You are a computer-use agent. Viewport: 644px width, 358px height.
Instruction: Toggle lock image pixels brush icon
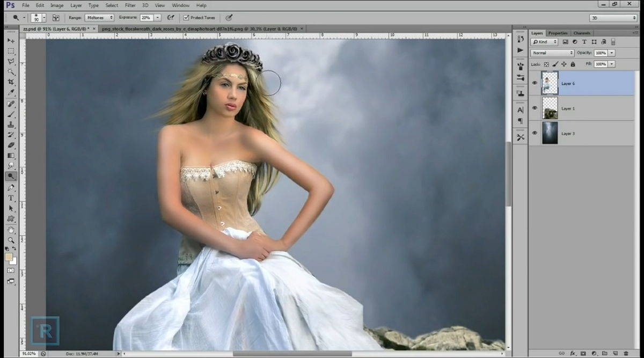point(556,64)
